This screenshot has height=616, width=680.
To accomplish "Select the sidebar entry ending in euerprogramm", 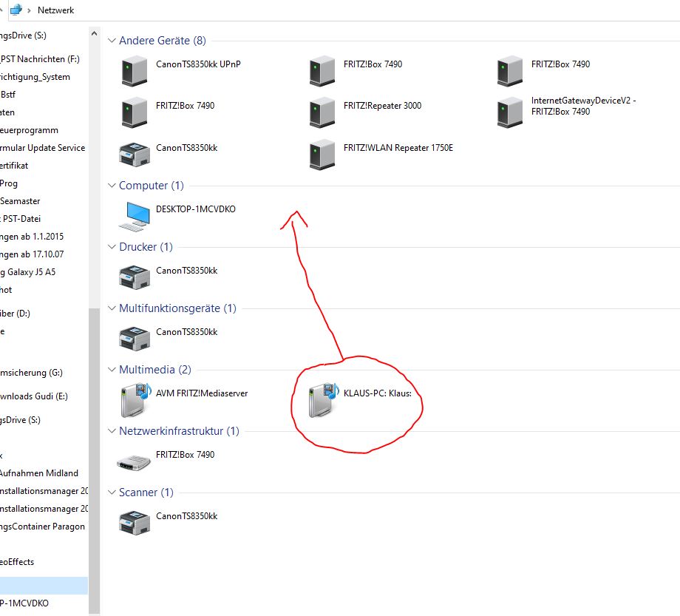I will (29, 130).
